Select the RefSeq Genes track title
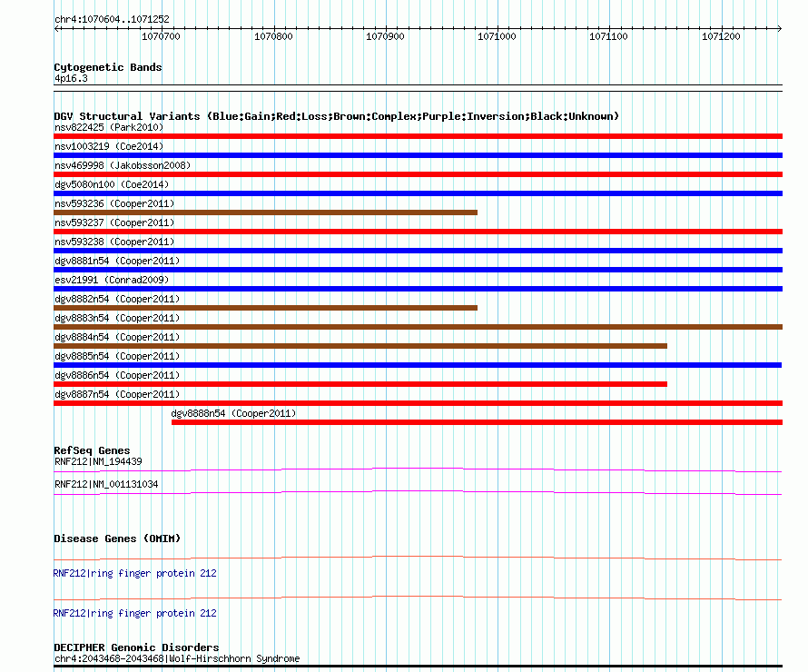 (x=92, y=450)
